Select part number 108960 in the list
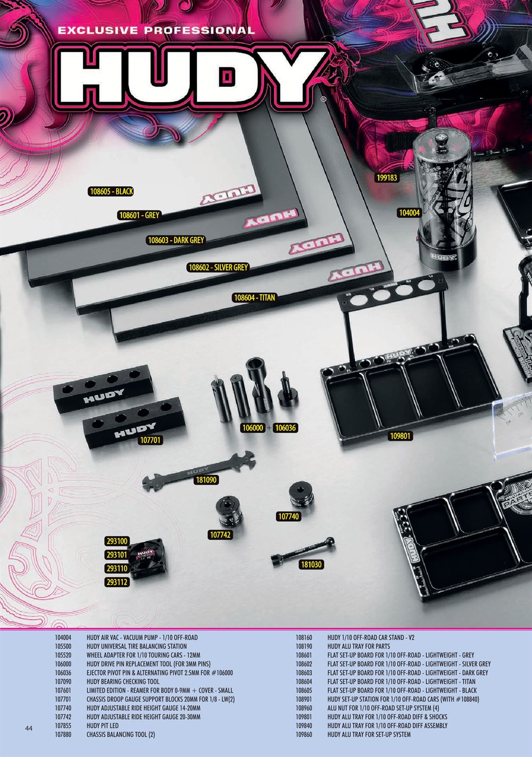This screenshot has width=532, height=757. 304,708
